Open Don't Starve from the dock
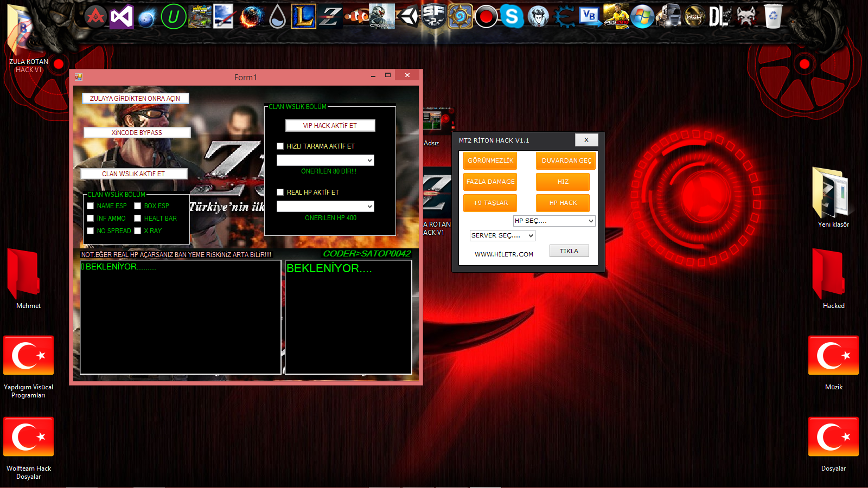This screenshot has width=868, height=488. [538, 17]
